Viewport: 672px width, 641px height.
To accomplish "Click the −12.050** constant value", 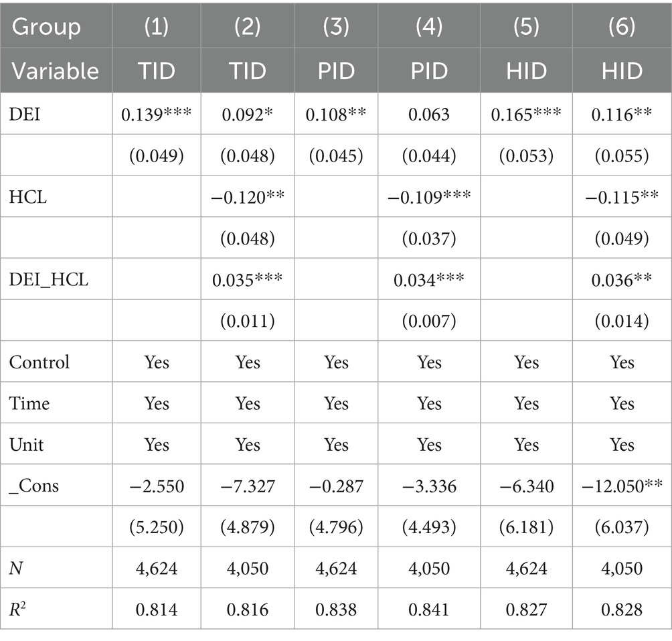I will tap(622, 486).
